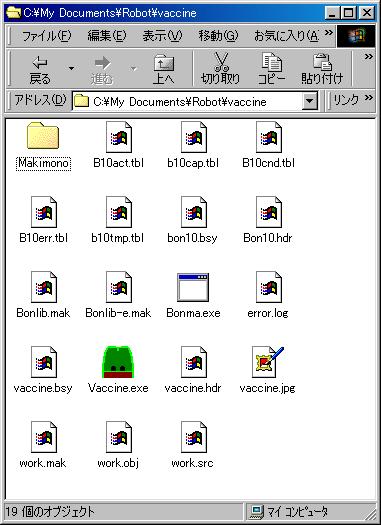Open the 移動(G) menu
This screenshot has height=525, width=381.
218,35
